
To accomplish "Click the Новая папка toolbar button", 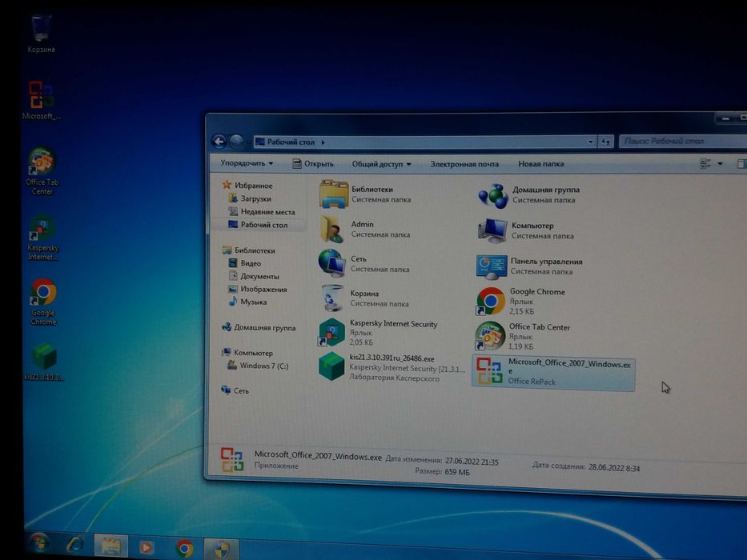I will coord(540,164).
